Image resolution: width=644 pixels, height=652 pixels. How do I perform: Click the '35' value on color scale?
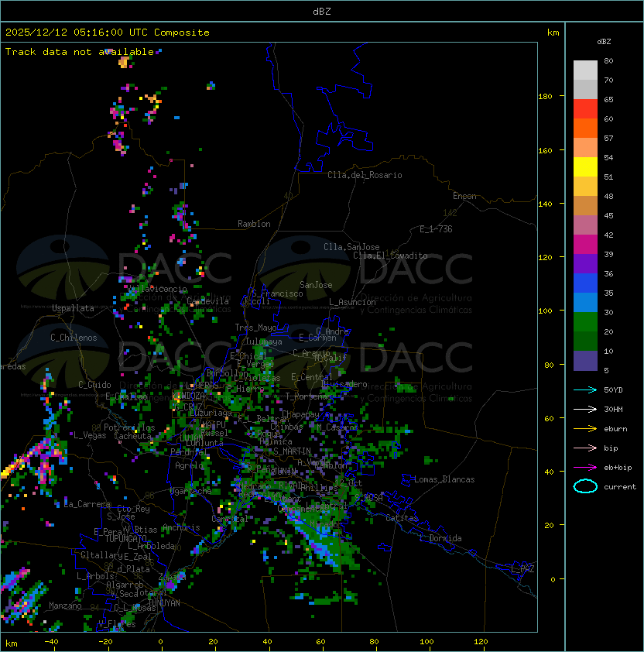tap(608, 293)
